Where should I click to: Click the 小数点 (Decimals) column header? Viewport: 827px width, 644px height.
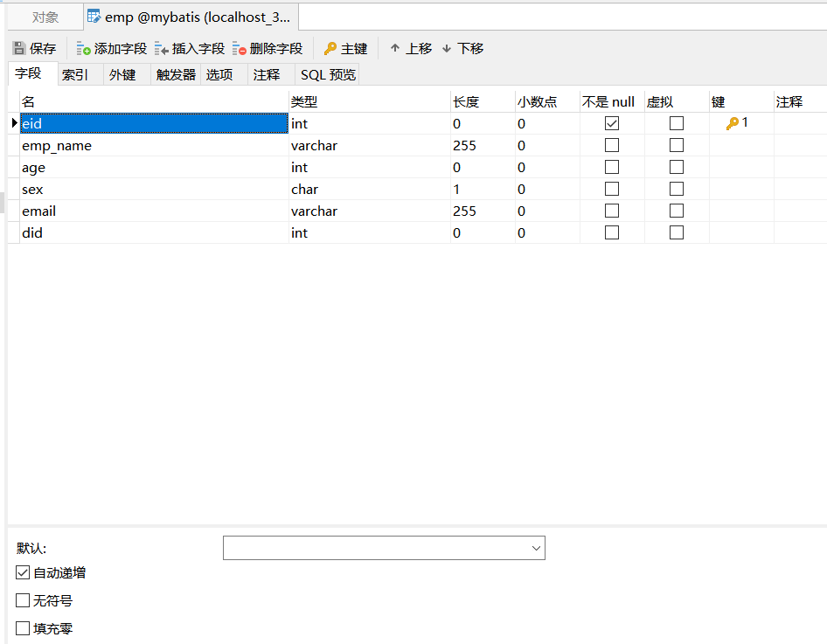click(x=547, y=101)
